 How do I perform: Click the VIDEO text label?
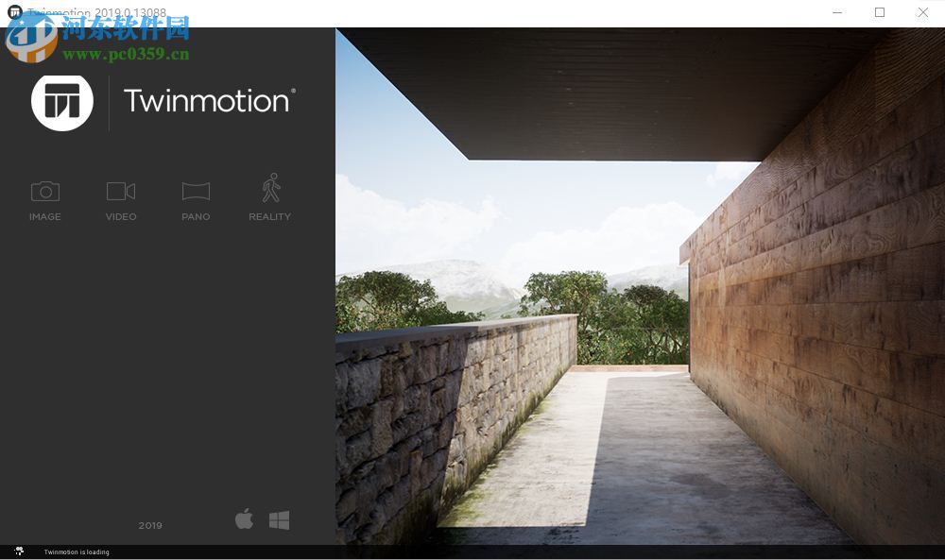click(x=121, y=217)
